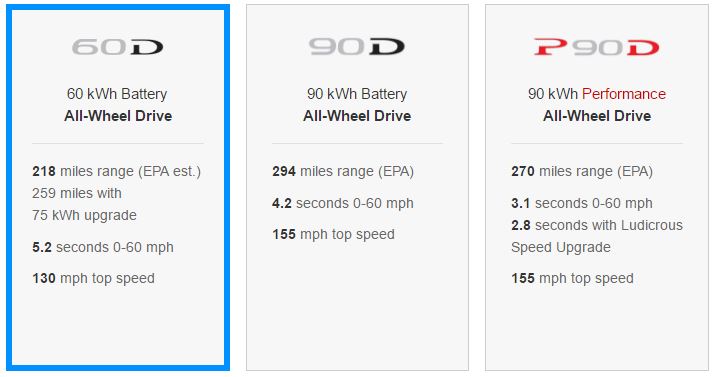Viewport: 719px width, 377px height.
Task: Click the 270 miles range spec
Action: tap(582, 172)
